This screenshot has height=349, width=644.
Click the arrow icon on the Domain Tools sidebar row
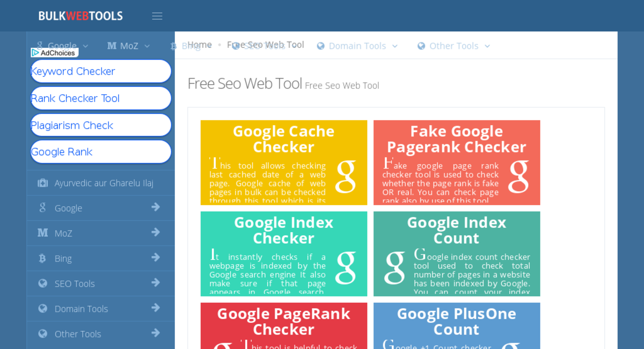pyautogui.click(x=156, y=308)
